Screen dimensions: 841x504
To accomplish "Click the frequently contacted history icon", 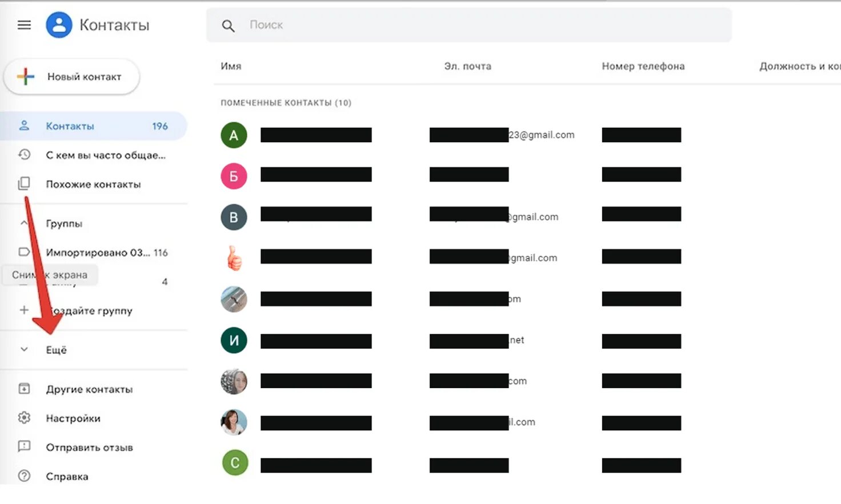I will click(x=24, y=155).
